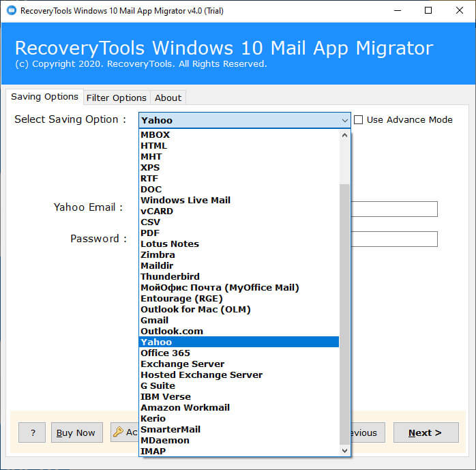Select Zimbra in the dropdown
476x470 pixels.
coord(239,255)
